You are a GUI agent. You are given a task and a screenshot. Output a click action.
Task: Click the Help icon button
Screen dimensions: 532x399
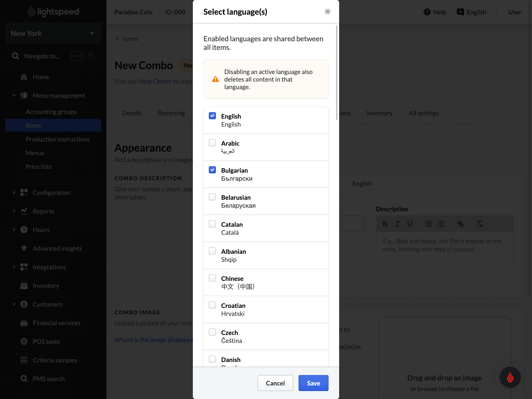pyautogui.click(x=427, y=12)
